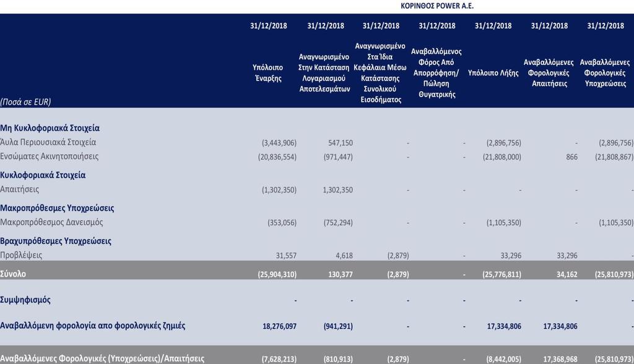Screen dimensions: 634x364
Task: Select the value 31,557
Action: coord(286,256)
